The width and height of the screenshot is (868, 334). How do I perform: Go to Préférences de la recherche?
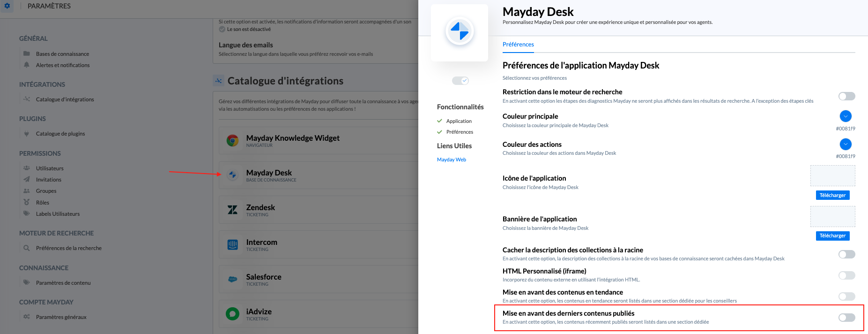[x=69, y=248]
